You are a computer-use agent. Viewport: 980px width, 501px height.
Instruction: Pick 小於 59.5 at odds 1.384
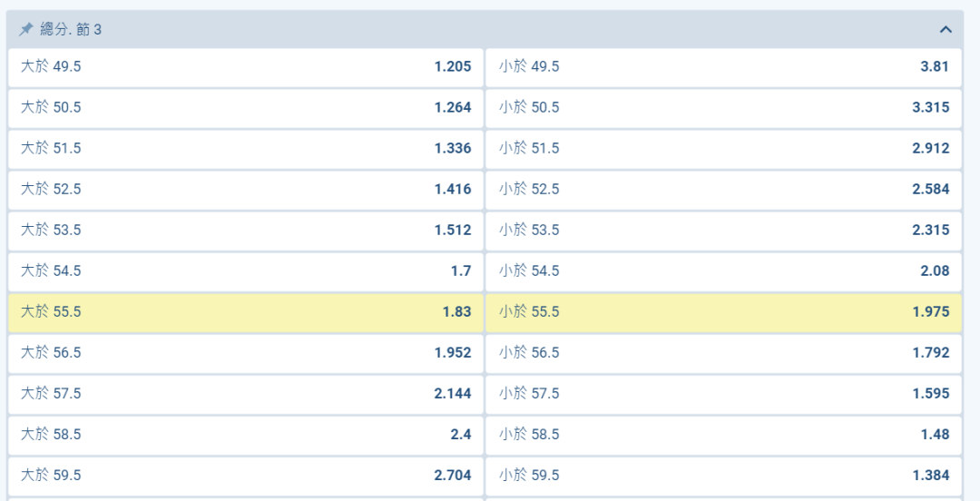(723, 475)
